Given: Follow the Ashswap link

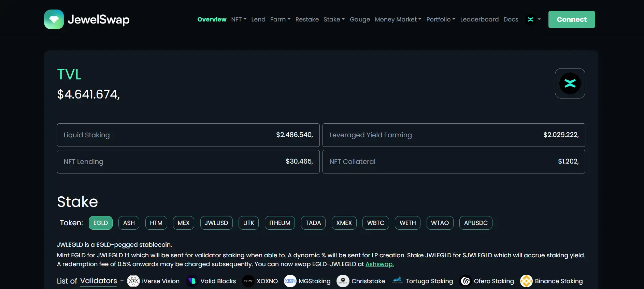Looking at the screenshot, I should coord(379,264).
